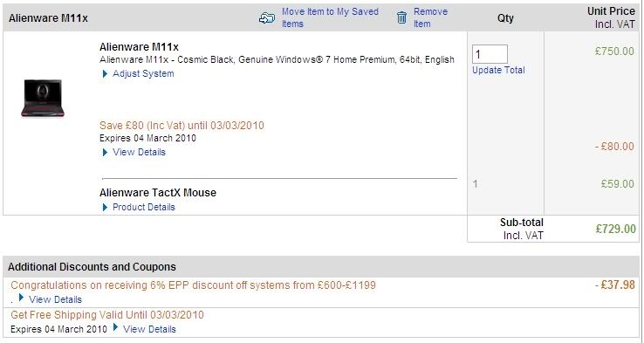The height and width of the screenshot is (343, 644).
Task: Click the Get Free Shipping promotion text
Action: 107,315
